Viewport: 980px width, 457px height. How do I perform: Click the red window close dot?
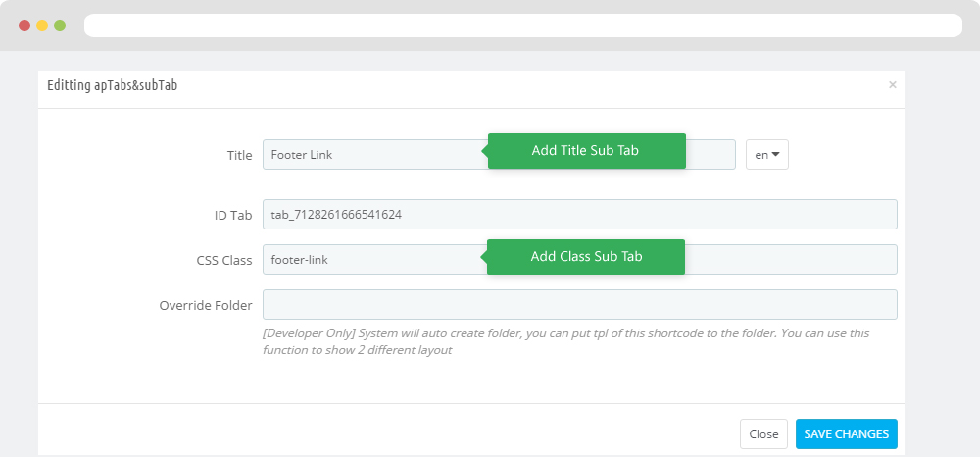click(x=24, y=25)
